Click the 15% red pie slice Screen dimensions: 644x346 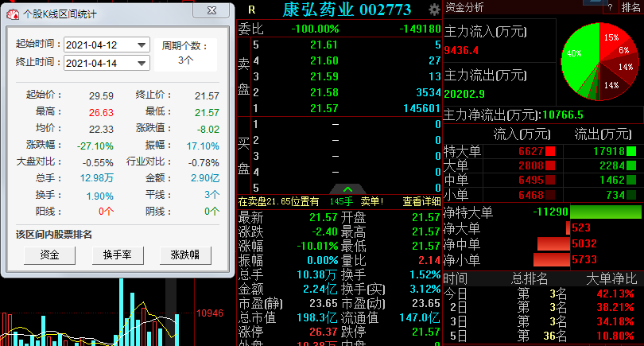click(x=612, y=37)
